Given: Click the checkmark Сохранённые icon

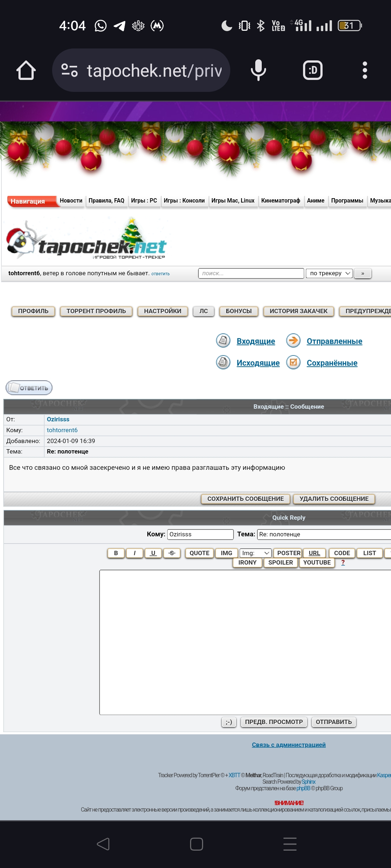Looking at the screenshot, I should [293, 362].
